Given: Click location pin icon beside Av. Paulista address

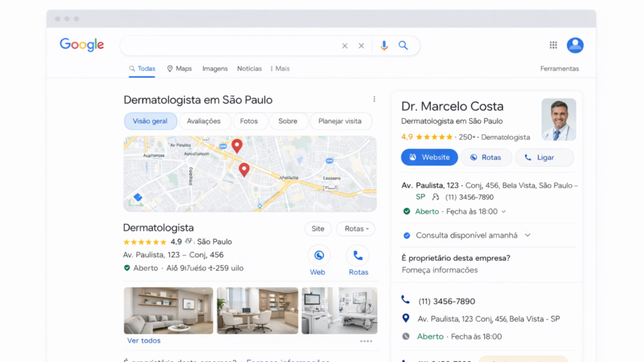Looking at the screenshot, I should (406, 318).
